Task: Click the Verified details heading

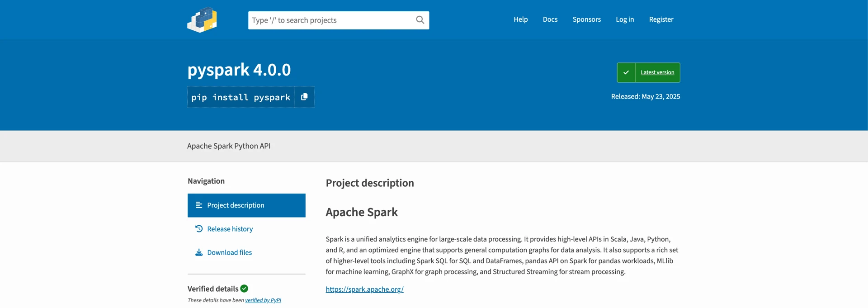Action: click(213, 289)
